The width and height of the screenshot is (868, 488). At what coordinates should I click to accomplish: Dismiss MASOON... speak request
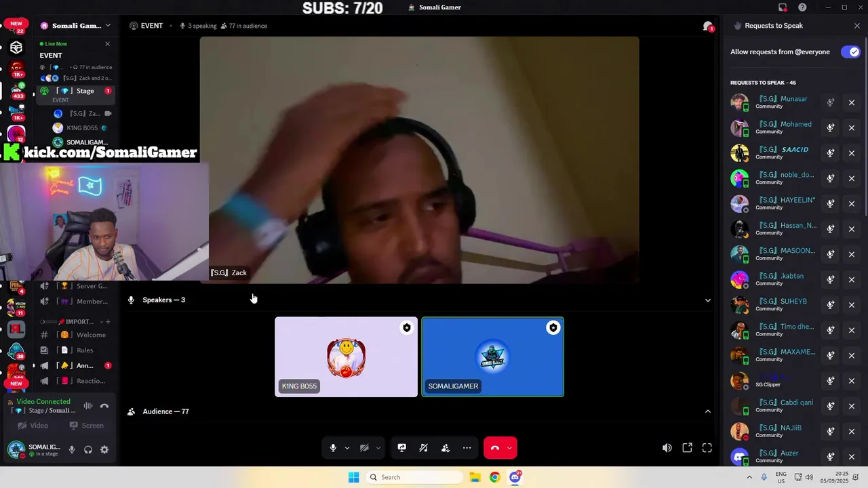(x=852, y=254)
